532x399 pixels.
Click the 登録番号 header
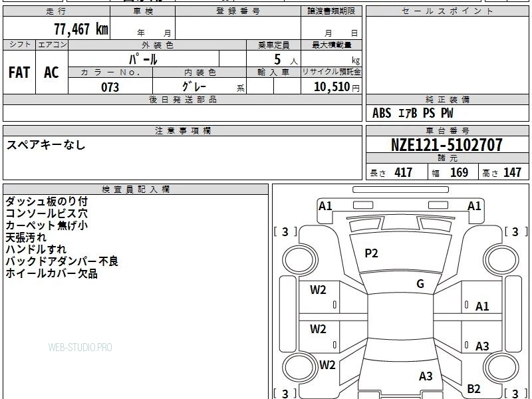click(x=238, y=11)
